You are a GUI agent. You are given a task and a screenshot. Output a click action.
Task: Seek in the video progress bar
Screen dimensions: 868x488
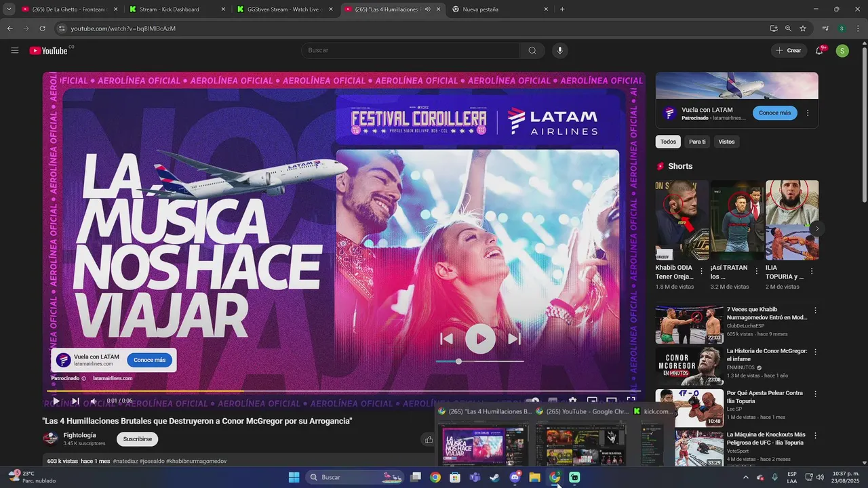(344, 391)
